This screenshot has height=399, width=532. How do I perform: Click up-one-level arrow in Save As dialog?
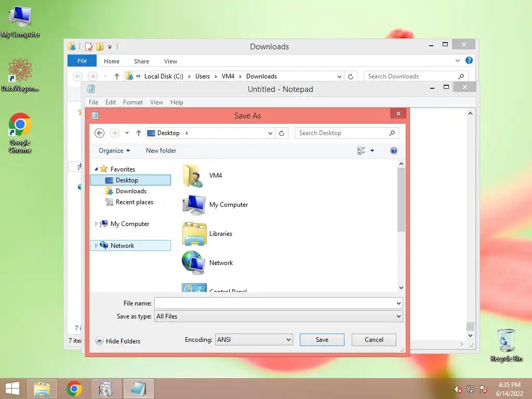[138, 133]
